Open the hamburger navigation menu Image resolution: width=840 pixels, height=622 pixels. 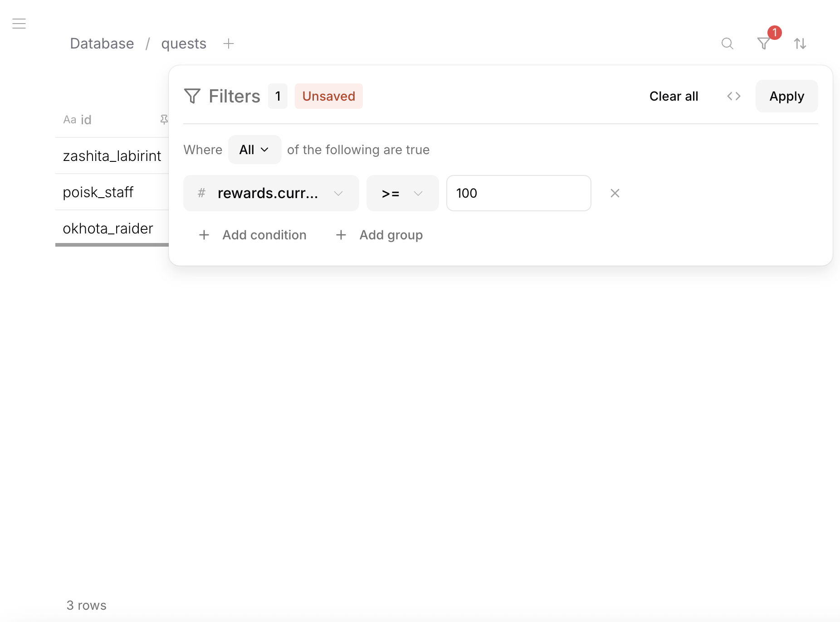19,23
